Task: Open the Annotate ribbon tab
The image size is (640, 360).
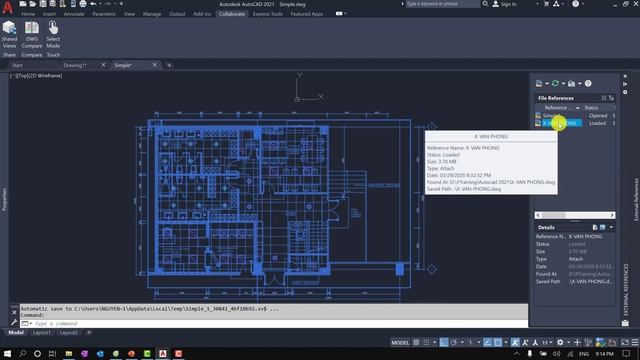Action: pos(74,14)
